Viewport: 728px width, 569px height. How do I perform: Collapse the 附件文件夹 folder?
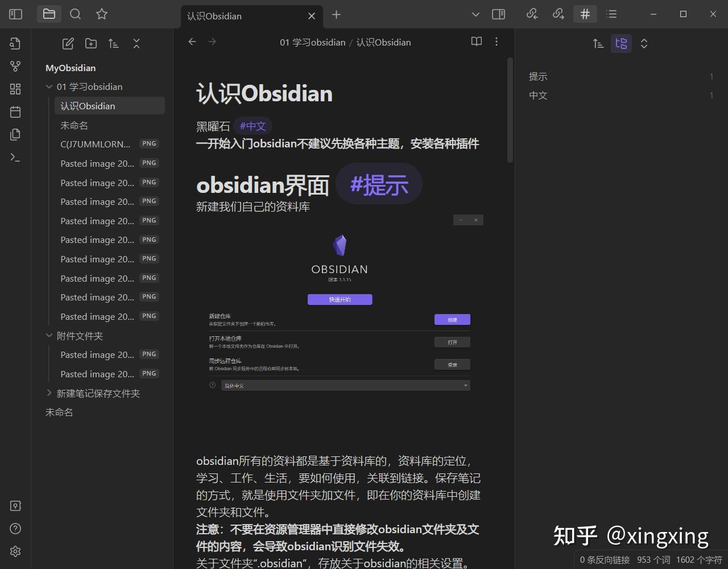[49, 336]
